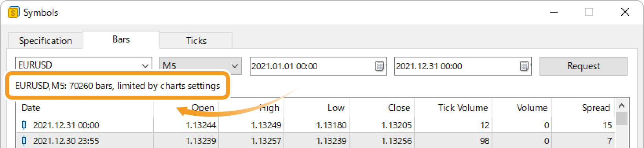Close the Symbols window

625,12
